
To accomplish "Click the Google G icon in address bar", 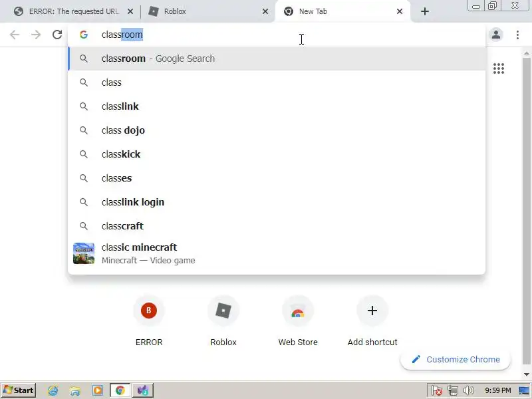I will (84, 35).
